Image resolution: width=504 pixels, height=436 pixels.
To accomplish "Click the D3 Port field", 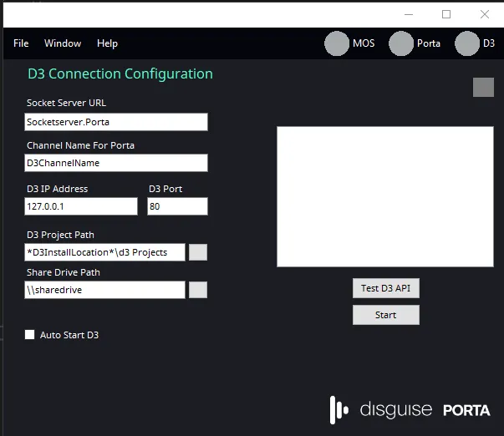I will 177,206.
